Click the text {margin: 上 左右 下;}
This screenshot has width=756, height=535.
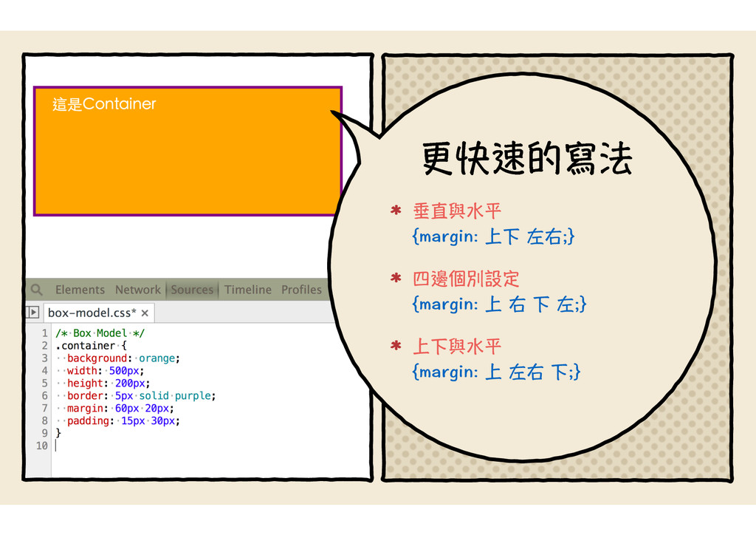pyautogui.click(x=496, y=372)
